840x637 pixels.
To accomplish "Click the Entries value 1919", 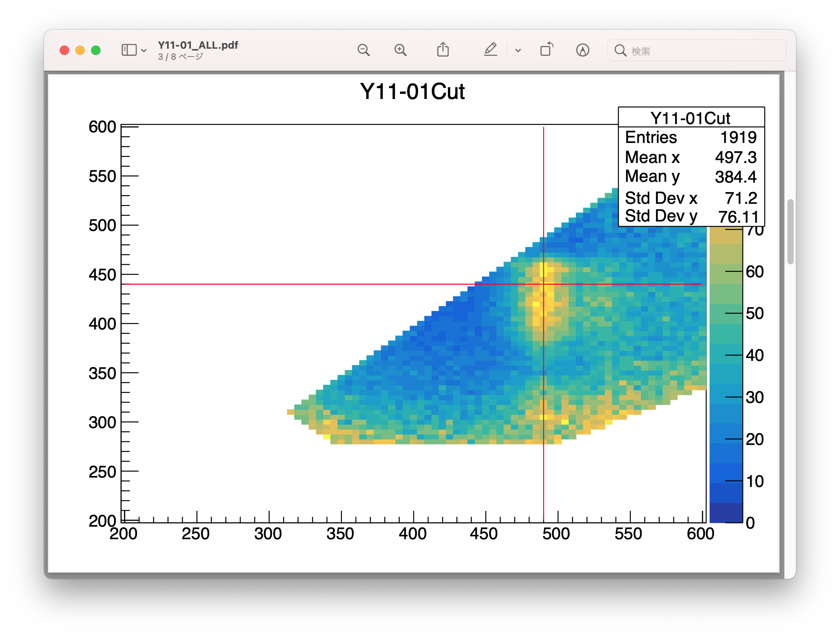I will point(738,137).
